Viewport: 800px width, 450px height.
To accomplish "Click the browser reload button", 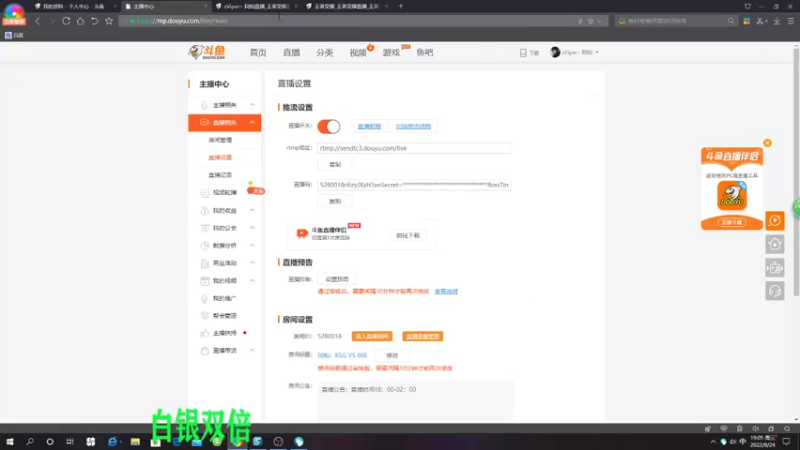I will coord(66,21).
